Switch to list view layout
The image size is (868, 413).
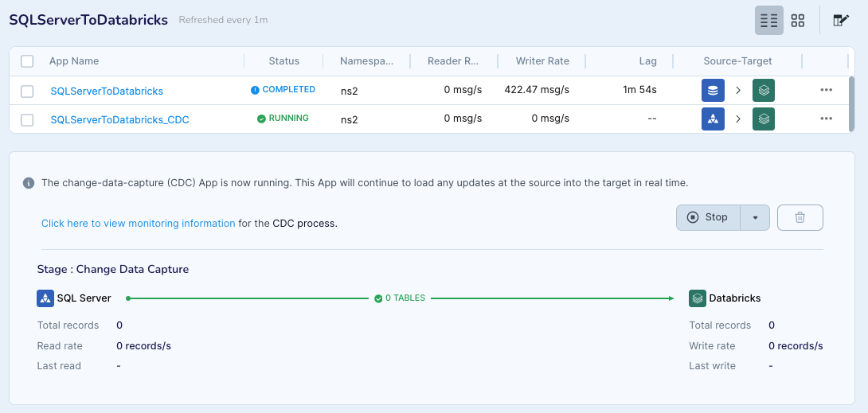point(768,21)
